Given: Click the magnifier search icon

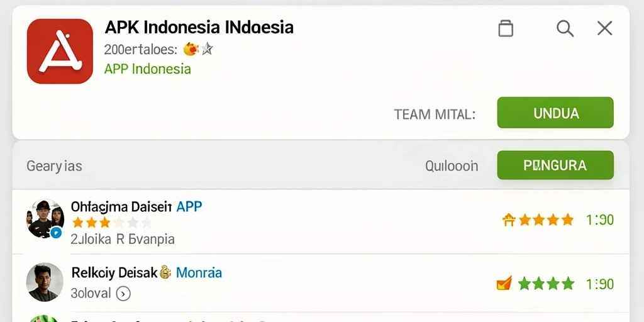Looking at the screenshot, I should pyautogui.click(x=565, y=29).
